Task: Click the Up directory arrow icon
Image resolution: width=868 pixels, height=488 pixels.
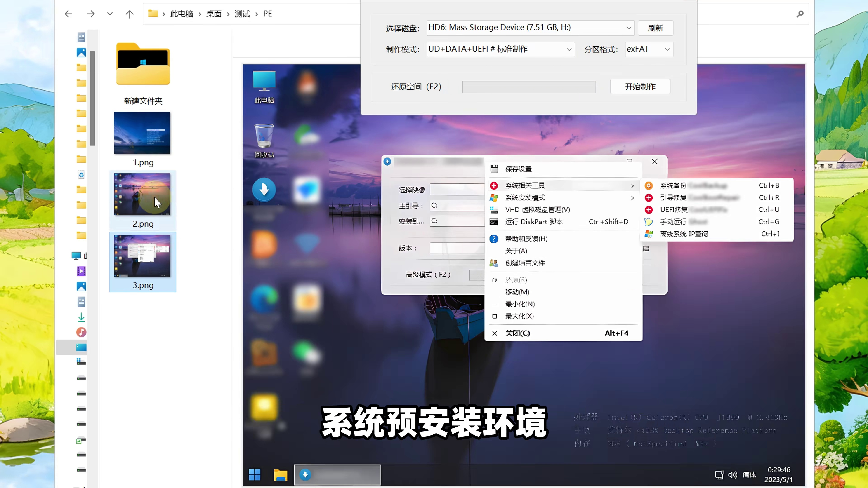Action: [129, 14]
